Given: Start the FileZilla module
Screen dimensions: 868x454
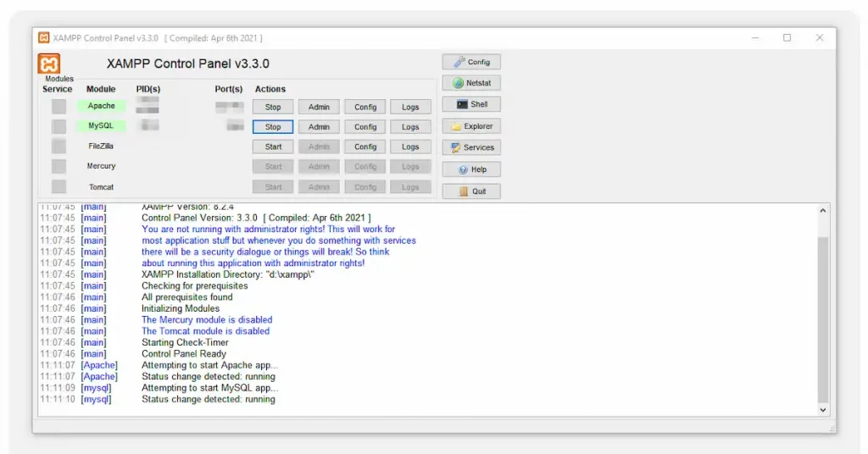Looking at the screenshot, I should [x=273, y=147].
